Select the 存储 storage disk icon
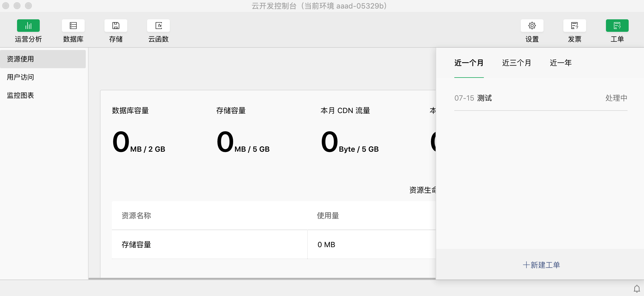Viewport: 644px width, 296px height. 116,26
